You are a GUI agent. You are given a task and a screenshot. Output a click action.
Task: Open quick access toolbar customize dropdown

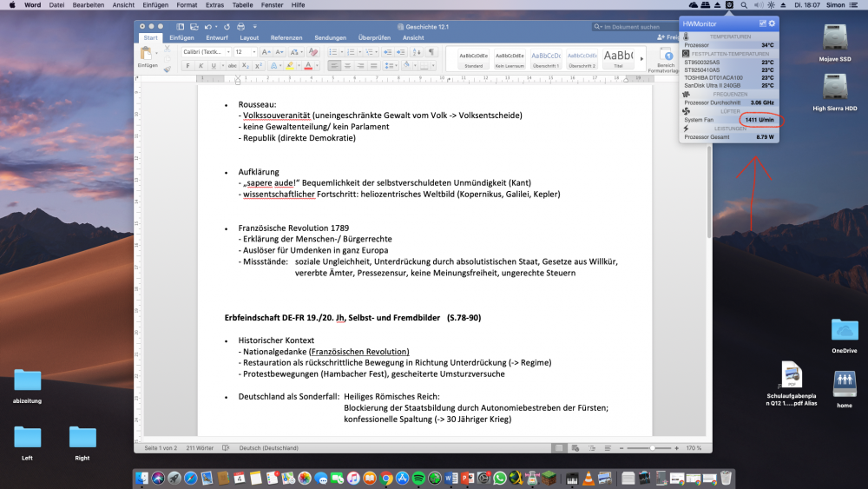254,27
